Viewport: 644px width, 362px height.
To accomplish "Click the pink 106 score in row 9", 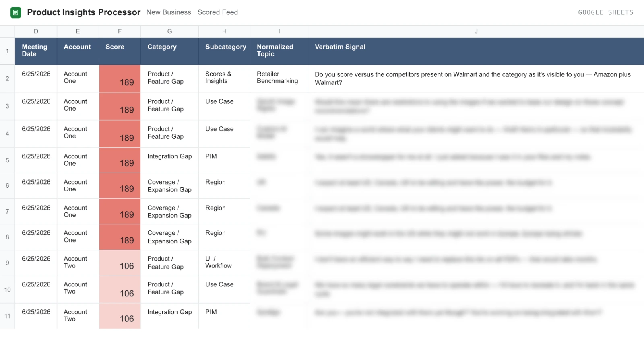I will coord(120,263).
